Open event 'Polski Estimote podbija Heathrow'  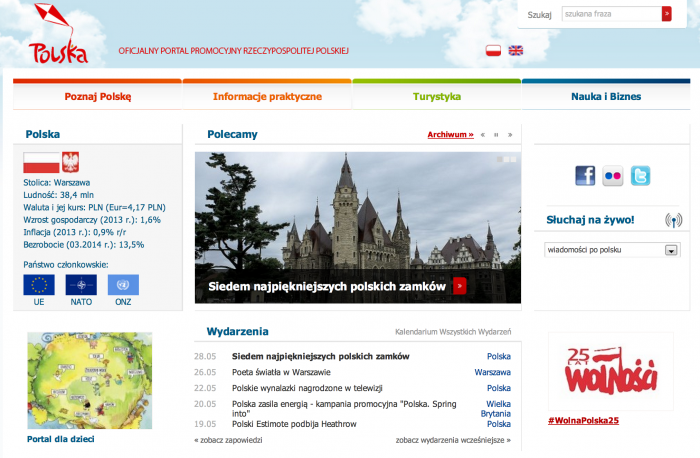point(294,424)
